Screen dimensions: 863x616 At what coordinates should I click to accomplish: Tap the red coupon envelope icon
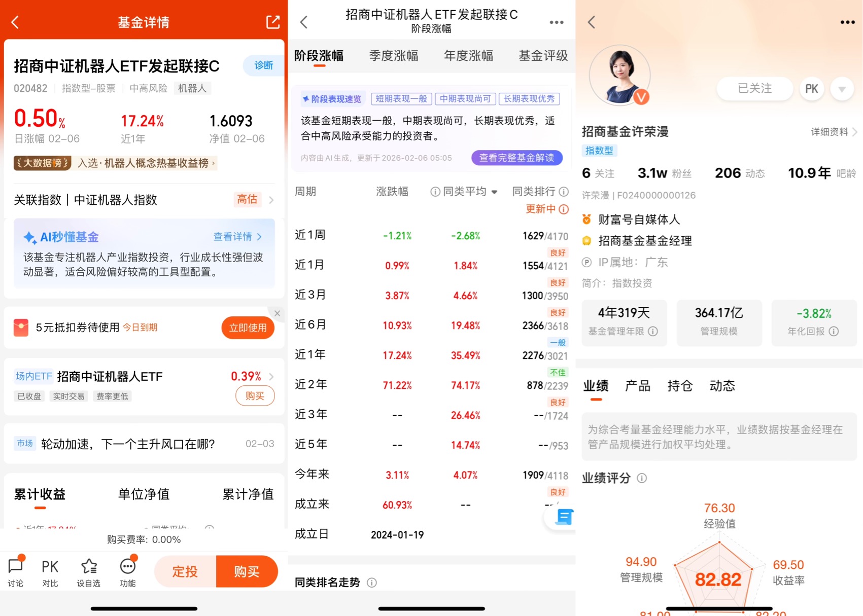21,328
